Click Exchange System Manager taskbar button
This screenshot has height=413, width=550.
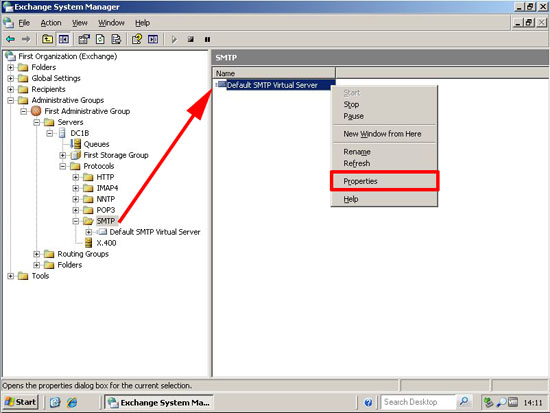159,402
